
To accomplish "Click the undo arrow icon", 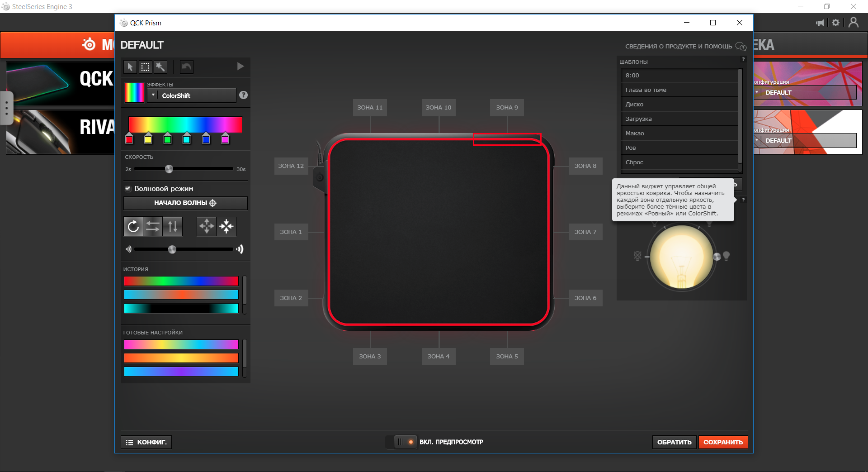I will click(186, 67).
